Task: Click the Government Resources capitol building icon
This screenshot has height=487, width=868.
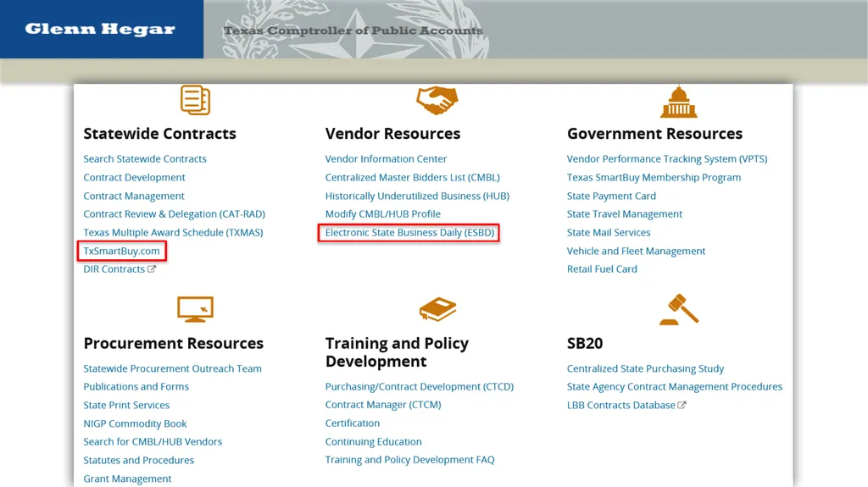Action: (x=679, y=102)
